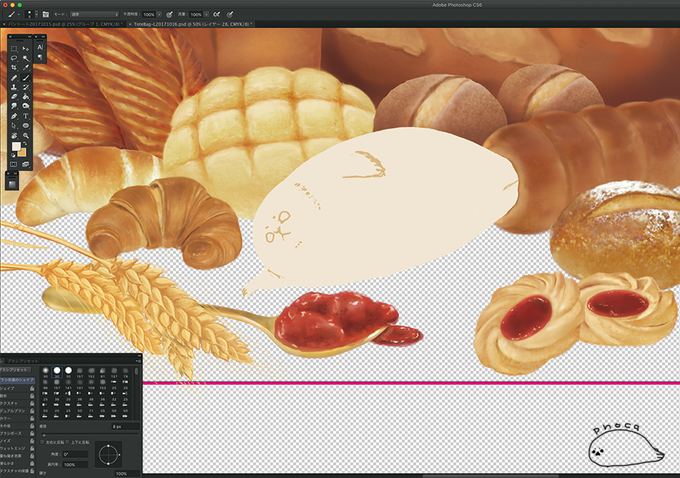The image size is (680, 478).
Task: Click the brush angle and roundness circle widget
Action: point(108,455)
